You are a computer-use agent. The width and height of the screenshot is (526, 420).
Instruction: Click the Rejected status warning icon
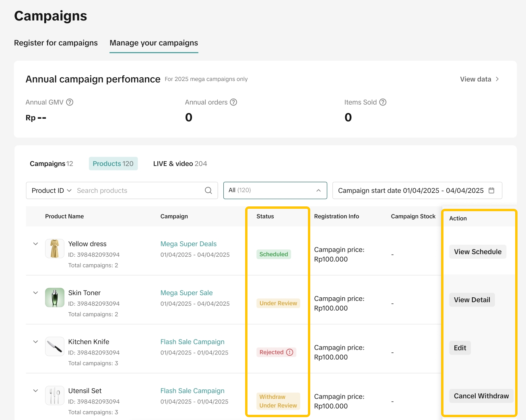pos(290,352)
